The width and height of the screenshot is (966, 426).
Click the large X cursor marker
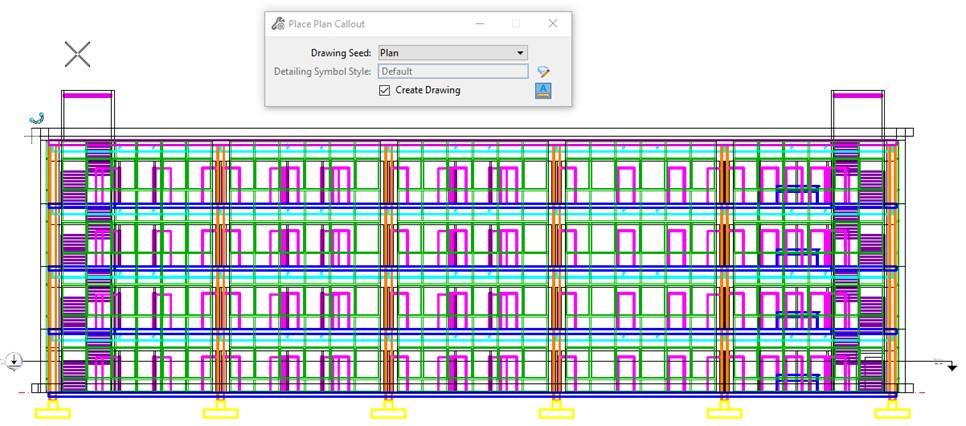tap(78, 54)
